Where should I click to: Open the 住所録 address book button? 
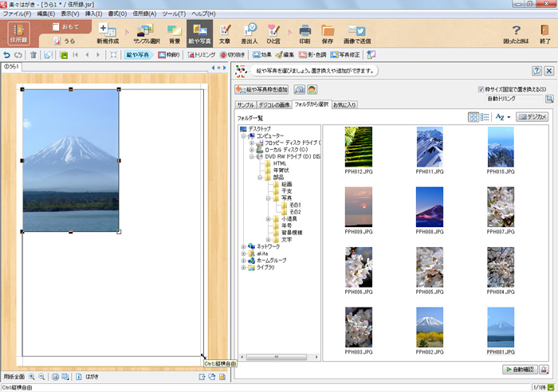click(x=18, y=33)
